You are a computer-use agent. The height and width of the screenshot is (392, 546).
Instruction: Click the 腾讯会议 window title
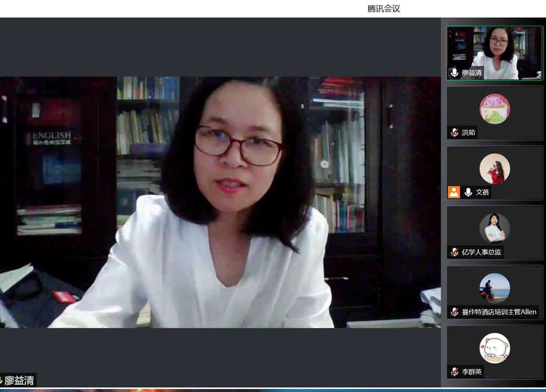(384, 8)
